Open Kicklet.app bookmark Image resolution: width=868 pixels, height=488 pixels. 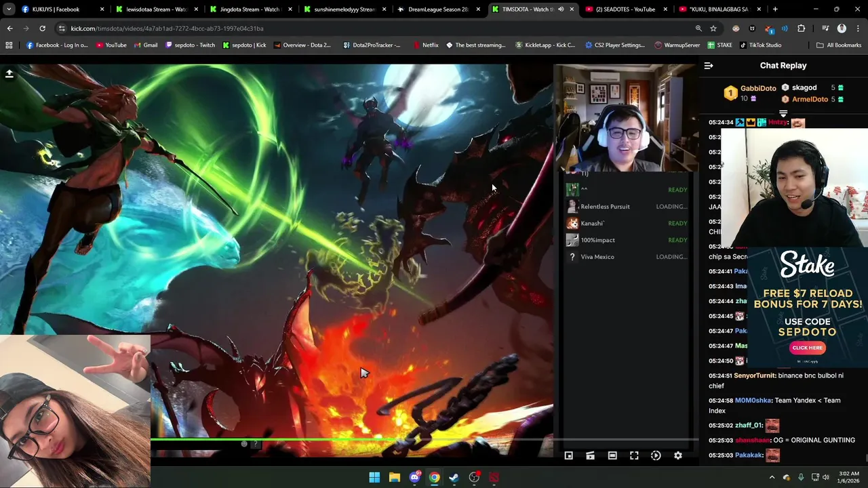[x=545, y=45]
